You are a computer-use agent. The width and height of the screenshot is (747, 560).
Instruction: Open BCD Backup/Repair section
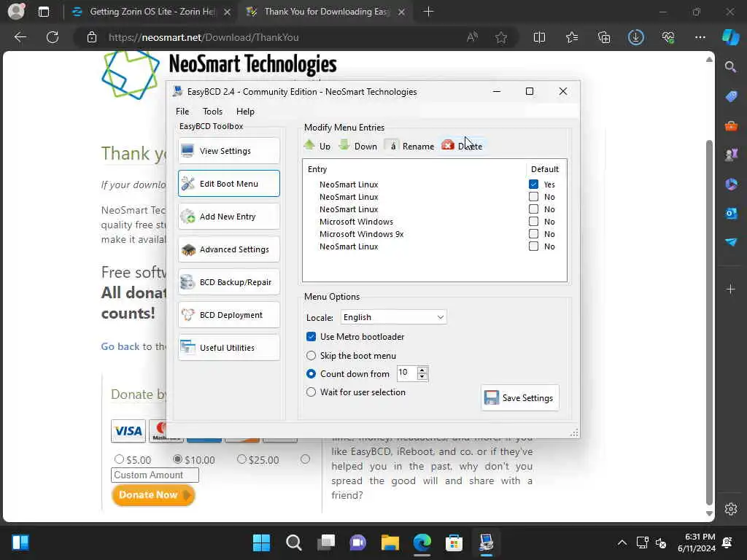(x=228, y=282)
